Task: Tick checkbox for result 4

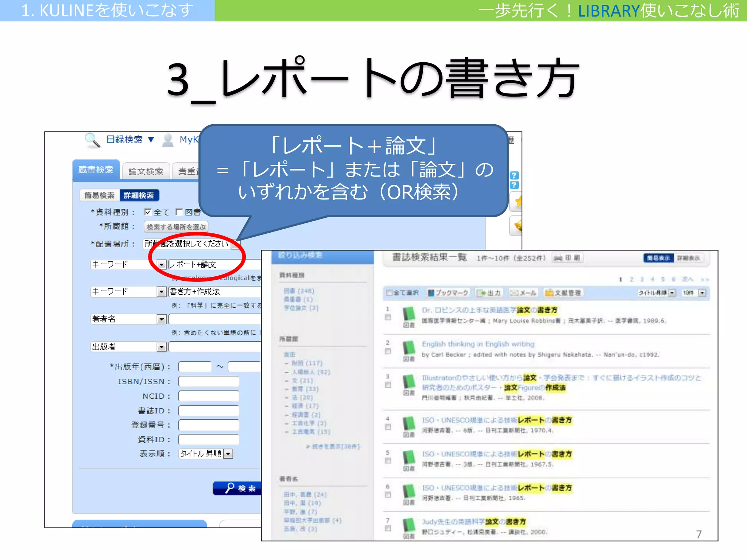Action: [388, 427]
